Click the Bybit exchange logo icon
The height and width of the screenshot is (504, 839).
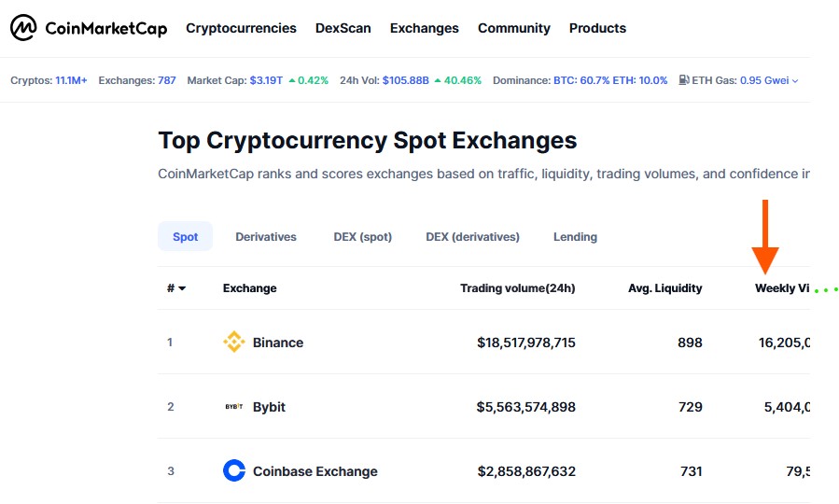(x=234, y=407)
